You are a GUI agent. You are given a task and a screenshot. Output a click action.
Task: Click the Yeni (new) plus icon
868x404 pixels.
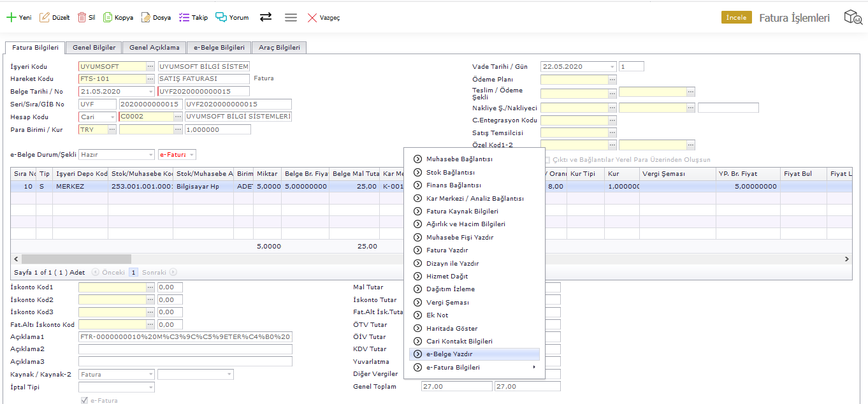(11, 17)
